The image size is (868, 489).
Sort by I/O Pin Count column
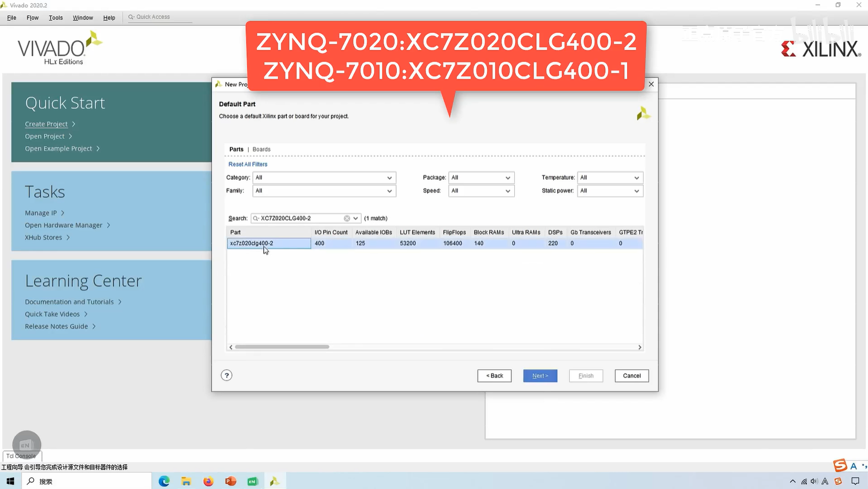(331, 232)
